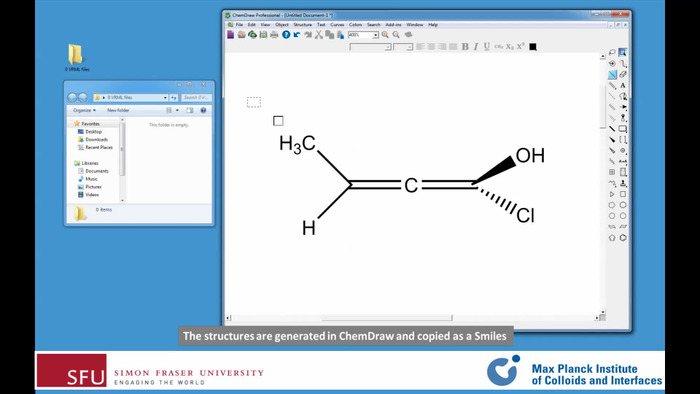Open the ChemDraw help question icon
Image resolution: width=700 pixels, height=394 pixels.
click(x=286, y=35)
